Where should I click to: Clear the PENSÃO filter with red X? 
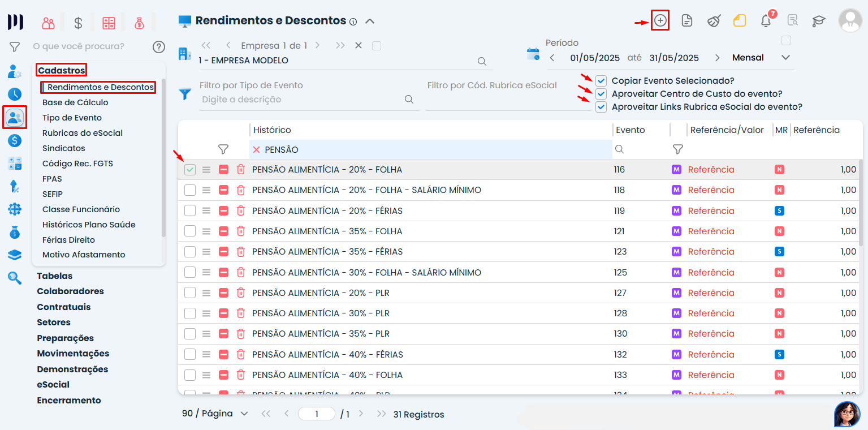pos(257,149)
